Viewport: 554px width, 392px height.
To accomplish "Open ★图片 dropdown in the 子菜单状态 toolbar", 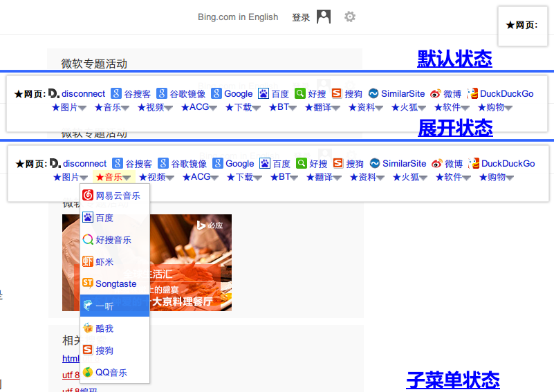I will (71, 177).
